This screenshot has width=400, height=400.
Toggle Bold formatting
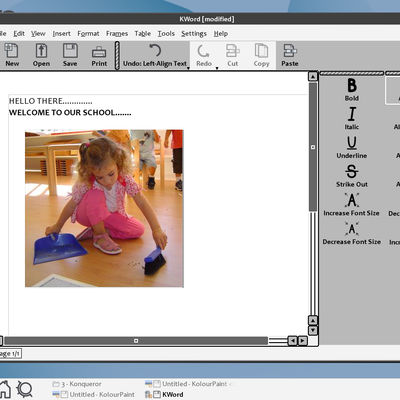click(x=352, y=89)
